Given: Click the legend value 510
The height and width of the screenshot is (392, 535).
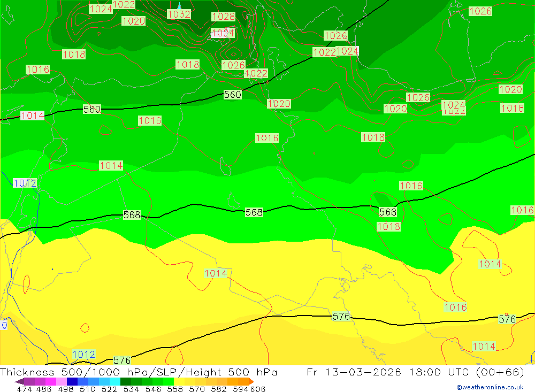Looking at the screenshot, I should point(88,389).
